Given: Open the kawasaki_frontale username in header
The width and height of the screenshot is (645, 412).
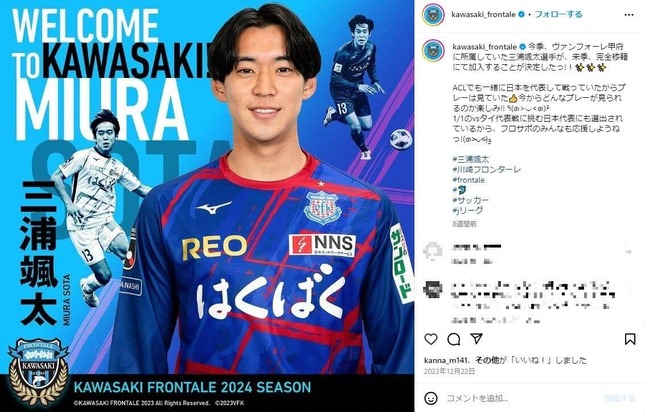Looking at the screenshot, I should tap(483, 14).
